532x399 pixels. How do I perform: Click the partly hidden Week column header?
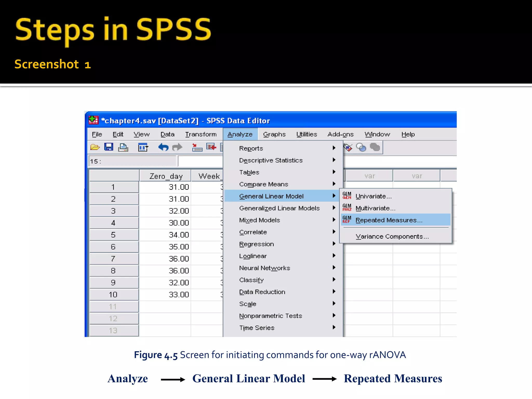click(207, 176)
